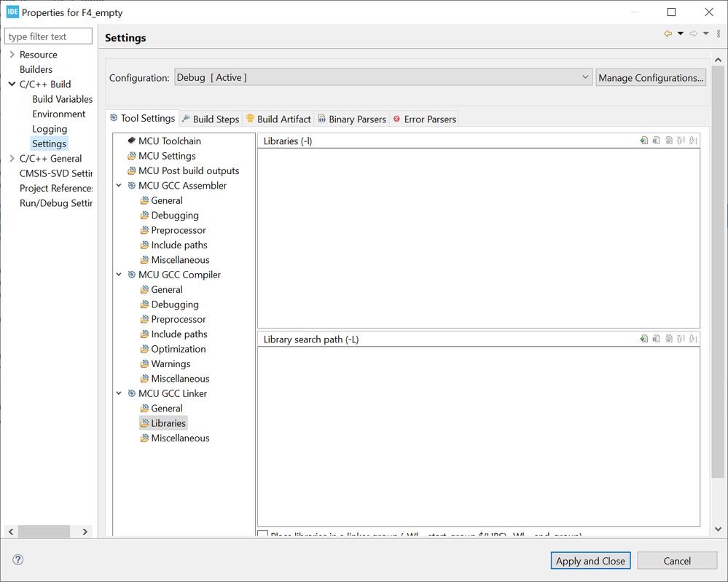Click the right pane vertical scrollbar thumb
This screenshot has width=728, height=582.
pos(718,272)
